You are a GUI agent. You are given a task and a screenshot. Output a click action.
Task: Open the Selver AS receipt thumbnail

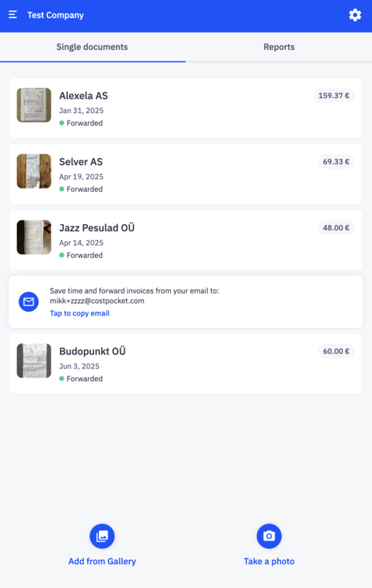33,171
